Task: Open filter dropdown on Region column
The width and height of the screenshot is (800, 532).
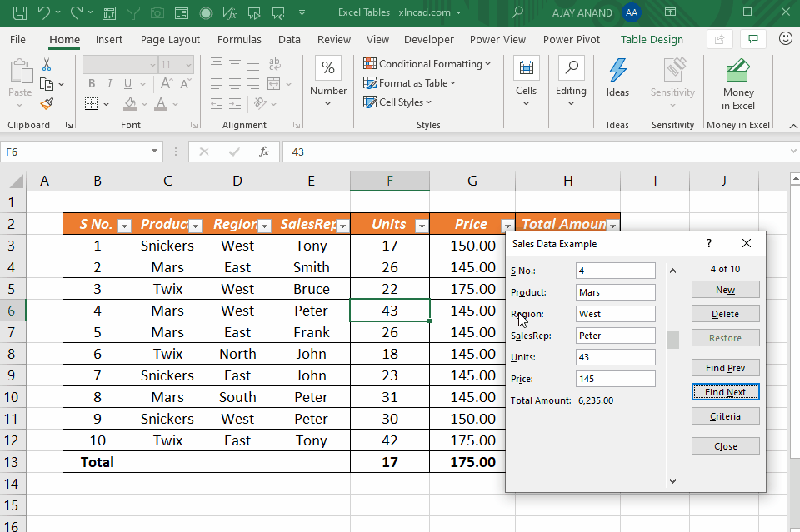Action: (264, 226)
